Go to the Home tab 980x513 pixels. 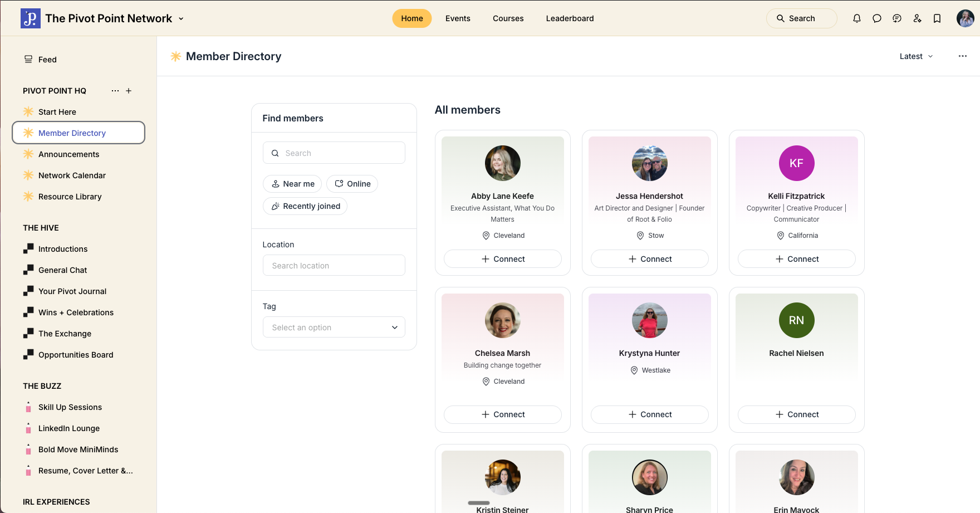coord(412,18)
